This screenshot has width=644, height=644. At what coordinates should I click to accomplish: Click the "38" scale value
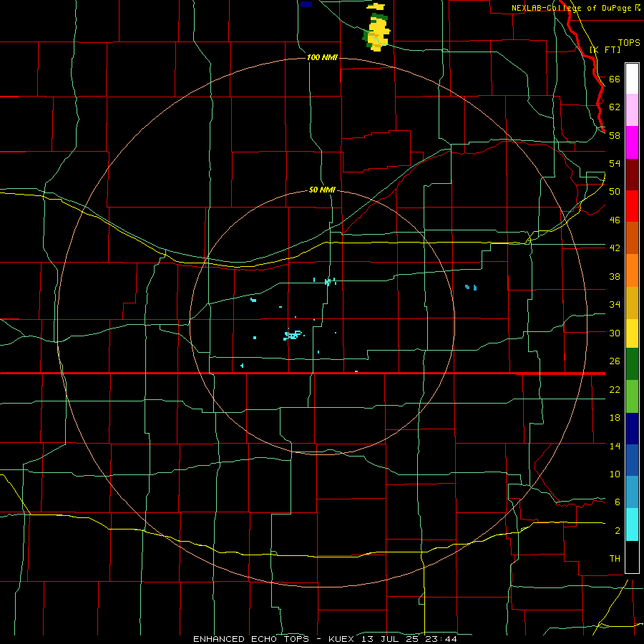click(x=615, y=276)
